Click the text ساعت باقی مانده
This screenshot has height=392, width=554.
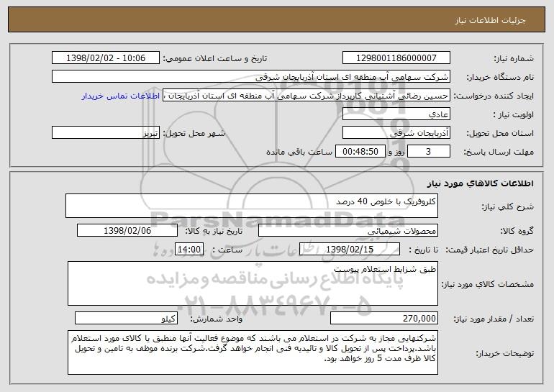click(299, 152)
